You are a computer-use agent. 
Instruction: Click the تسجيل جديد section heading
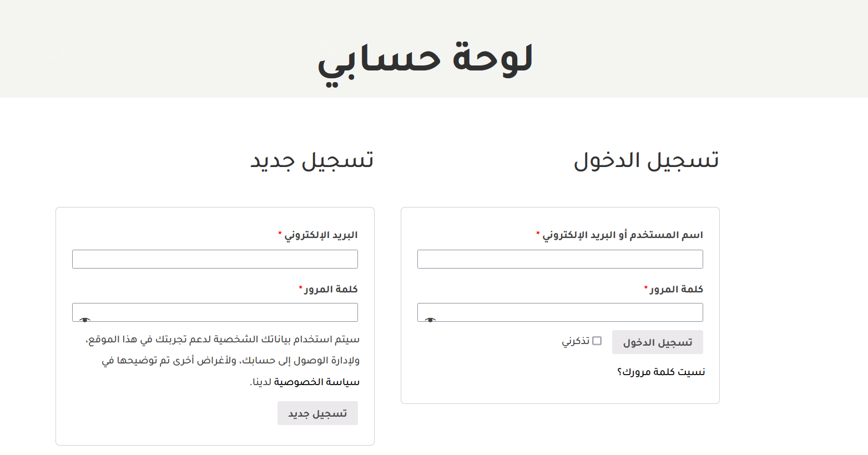pos(312,160)
